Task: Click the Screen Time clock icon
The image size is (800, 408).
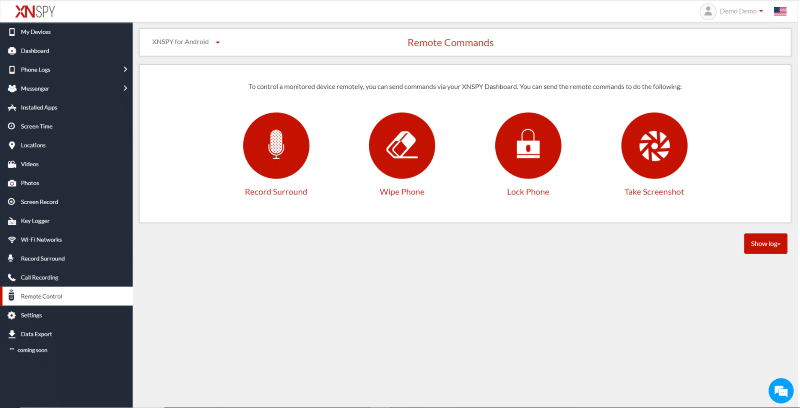Action: point(12,126)
